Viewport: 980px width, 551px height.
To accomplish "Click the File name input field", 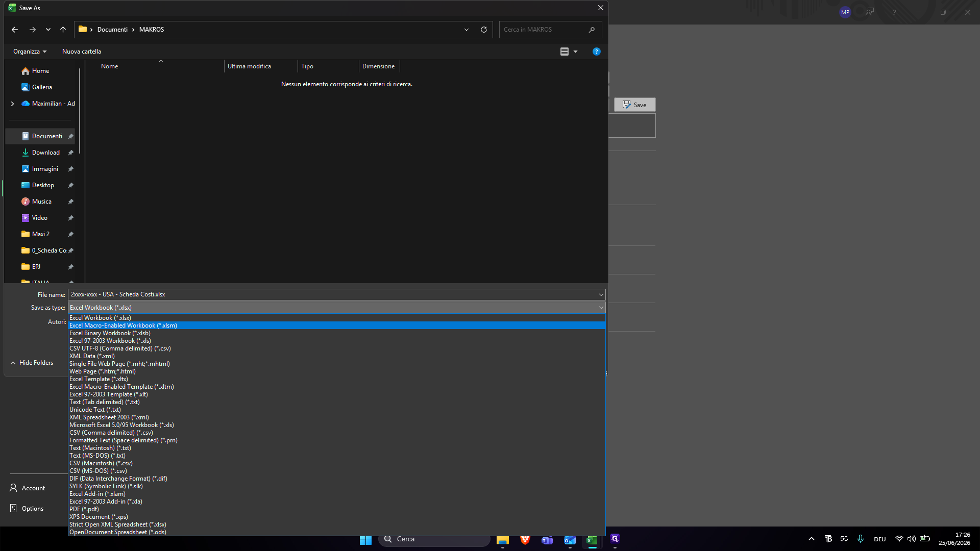I will coord(336,294).
